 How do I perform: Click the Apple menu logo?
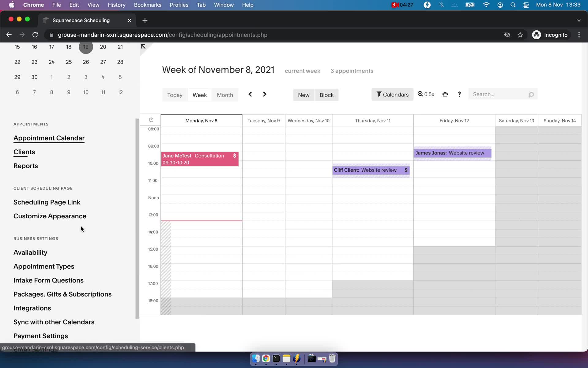pyautogui.click(x=12, y=5)
